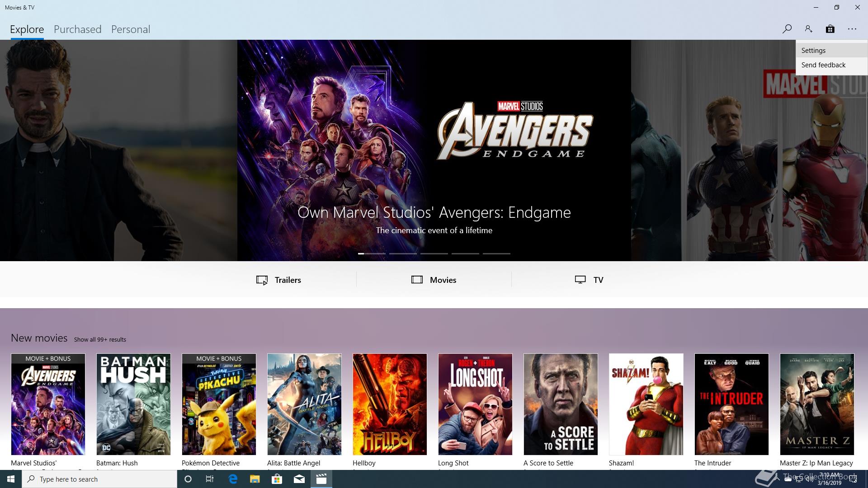Jump to third carousel slide indicator

(x=434, y=253)
